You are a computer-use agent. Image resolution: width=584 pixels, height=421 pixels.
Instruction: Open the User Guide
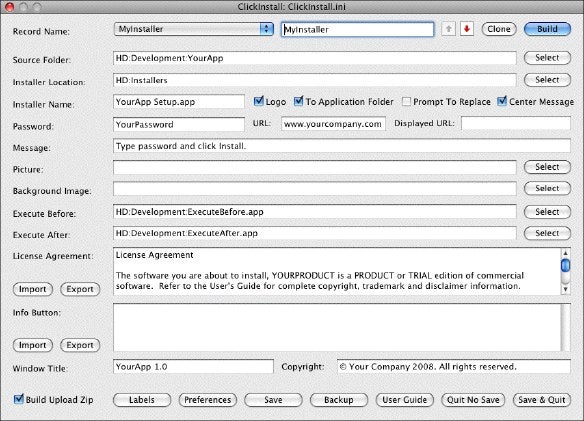pyautogui.click(x=404, y=400)
